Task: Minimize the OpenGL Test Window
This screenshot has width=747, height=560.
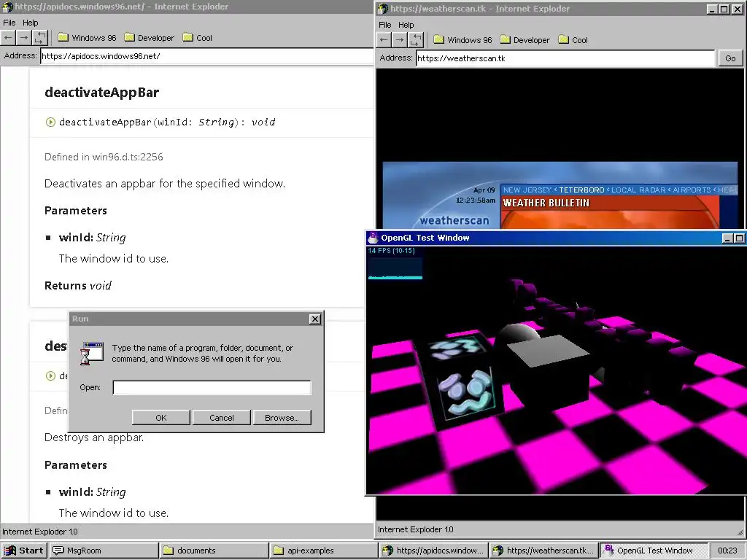Action: [727, 238]
